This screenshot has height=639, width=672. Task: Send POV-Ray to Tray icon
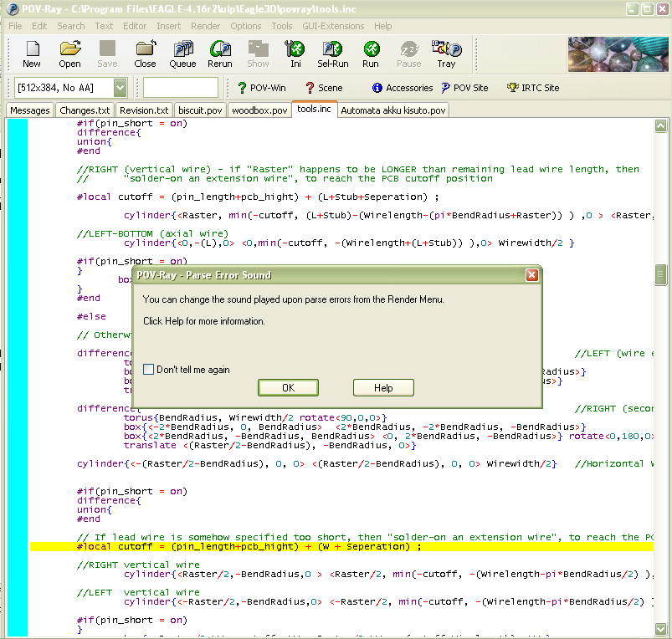point(446,54)
